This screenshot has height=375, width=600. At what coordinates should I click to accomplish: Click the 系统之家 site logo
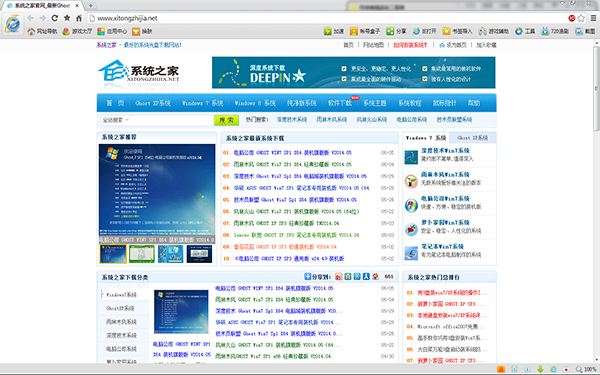coord(139,72)
